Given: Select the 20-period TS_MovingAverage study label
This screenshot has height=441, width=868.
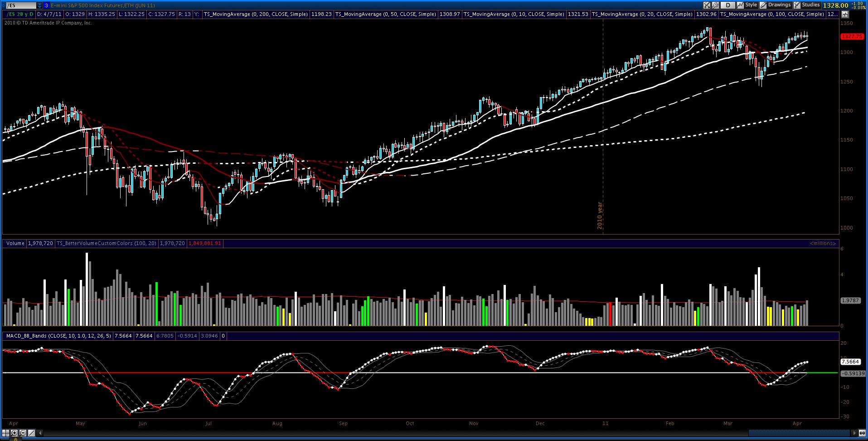Looking at the screenshot, I should [642, 14].
